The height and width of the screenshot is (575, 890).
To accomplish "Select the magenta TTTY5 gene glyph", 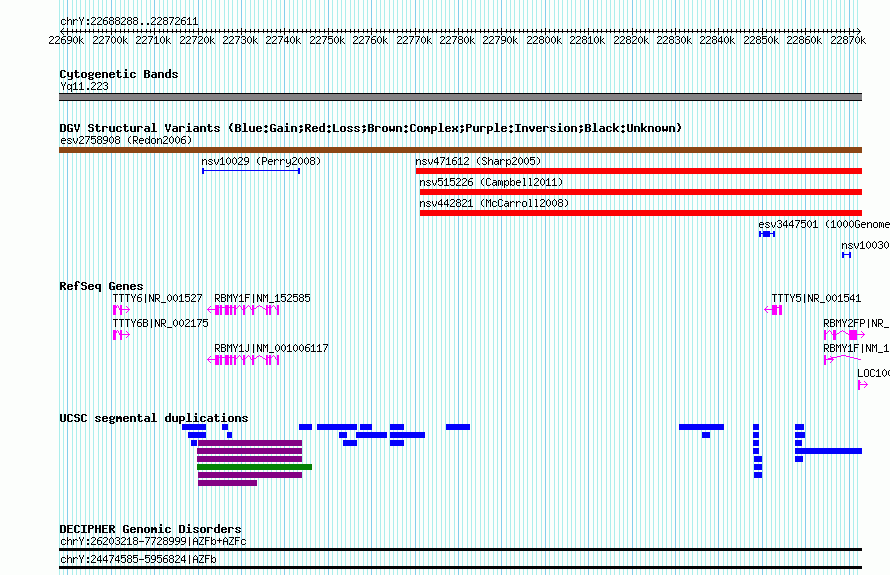I will coord(773,310).
